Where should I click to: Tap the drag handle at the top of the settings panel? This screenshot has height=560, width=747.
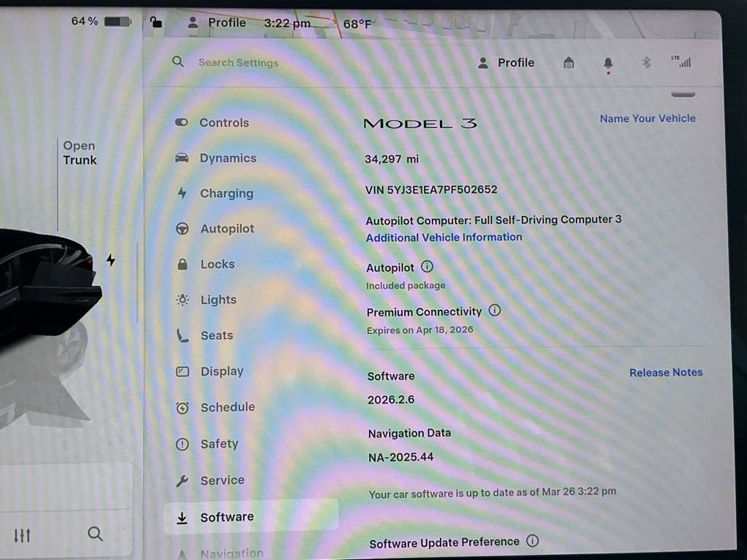[683, 95]
